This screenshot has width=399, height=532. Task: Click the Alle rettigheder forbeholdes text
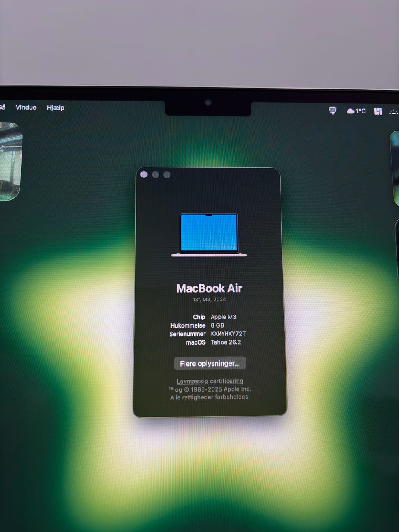[210, 397]
